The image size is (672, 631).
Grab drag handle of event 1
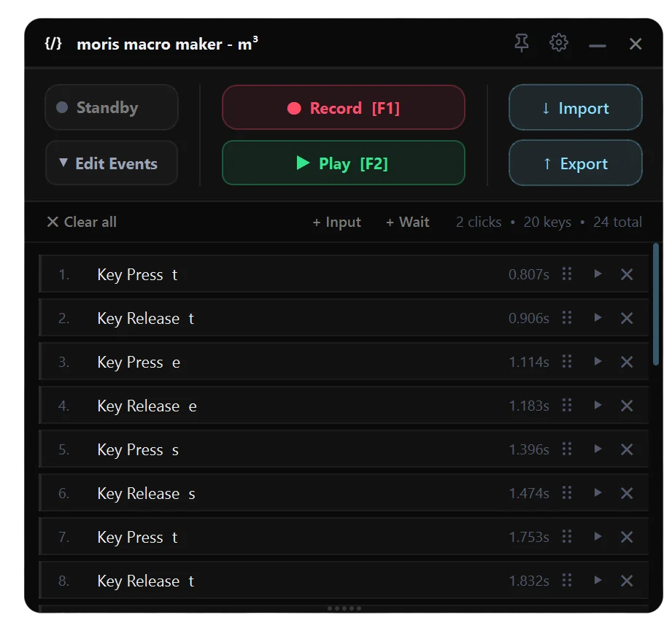pos(567,274)
